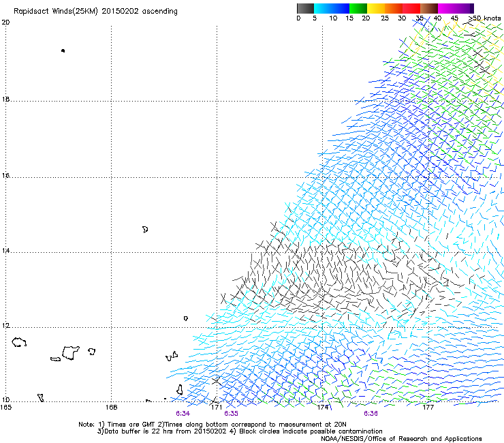Click the longitude axis label '168'
Image resolution: width=504 pixels, height=443 pixels.
(111, 408)
